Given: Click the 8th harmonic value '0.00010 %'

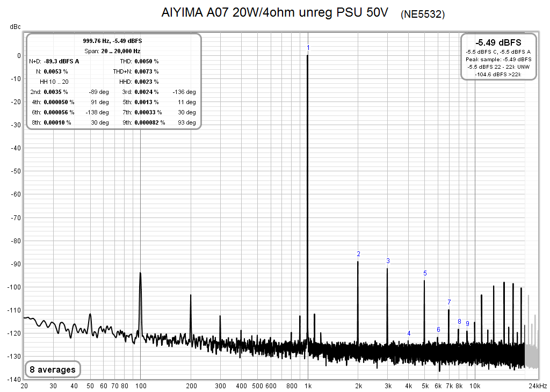Looking at the screenshot, I should click(57, 122).
